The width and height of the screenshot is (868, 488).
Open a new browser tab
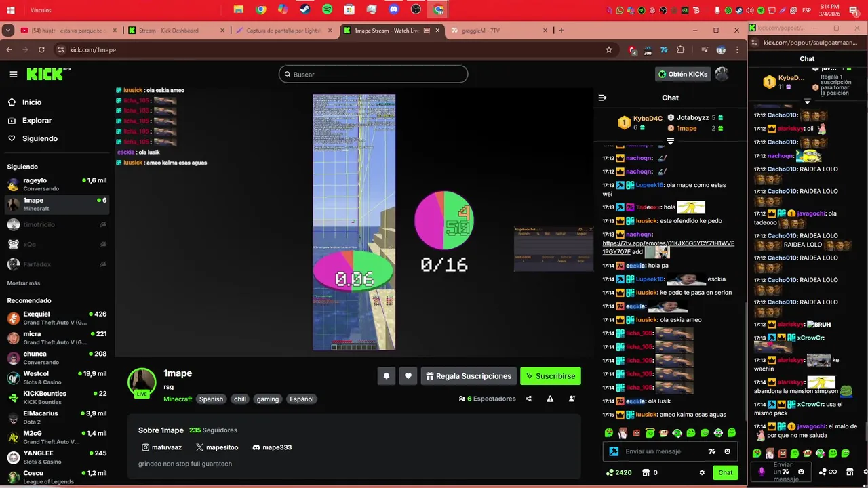tap(561, 30)
